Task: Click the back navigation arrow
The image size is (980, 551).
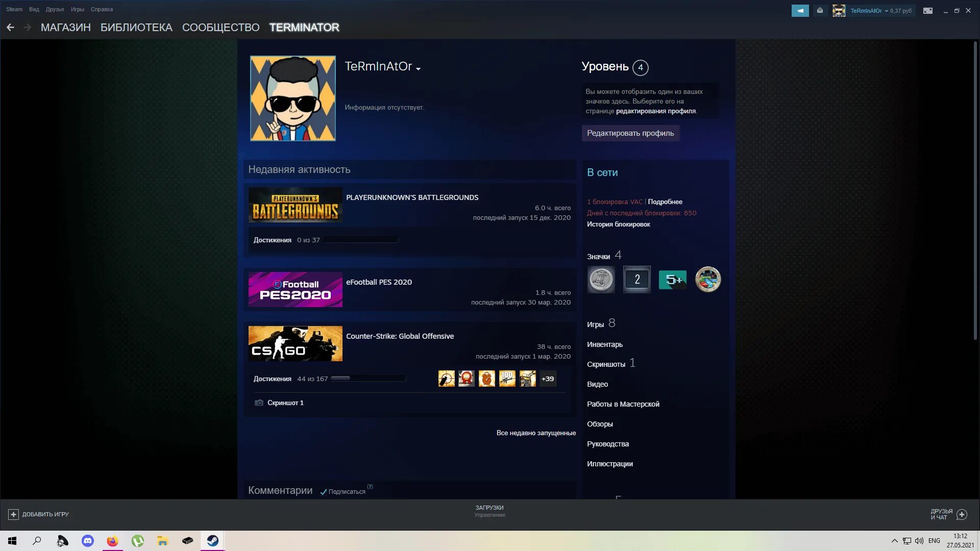Action: tap(10, 28)
